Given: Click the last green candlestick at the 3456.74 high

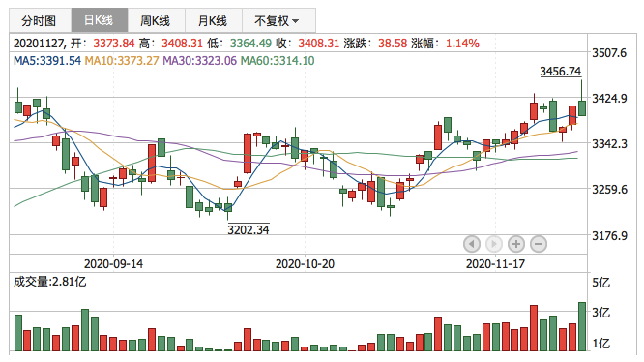Looking at the screenshot, I should tap(582, 107).
